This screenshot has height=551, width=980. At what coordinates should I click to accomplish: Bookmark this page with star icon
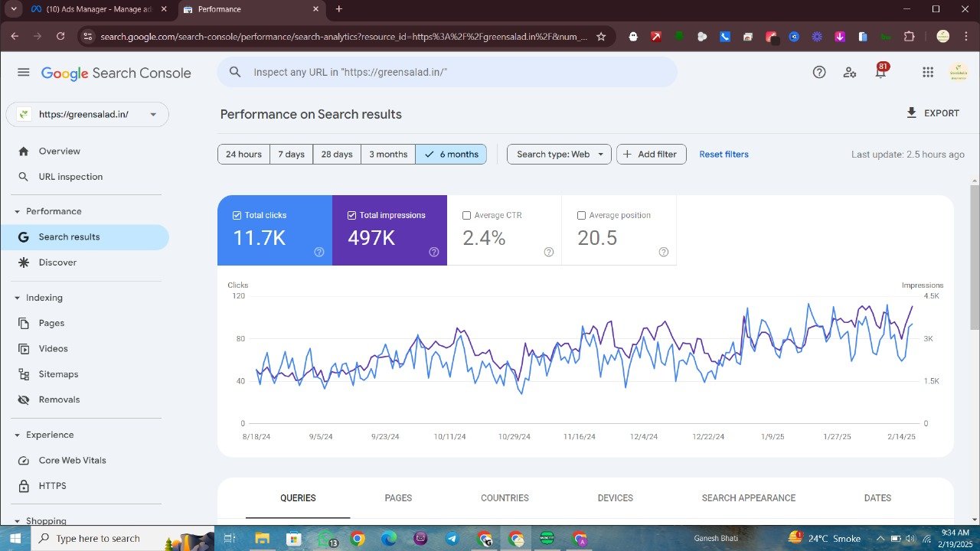click(x=601, y=36)
